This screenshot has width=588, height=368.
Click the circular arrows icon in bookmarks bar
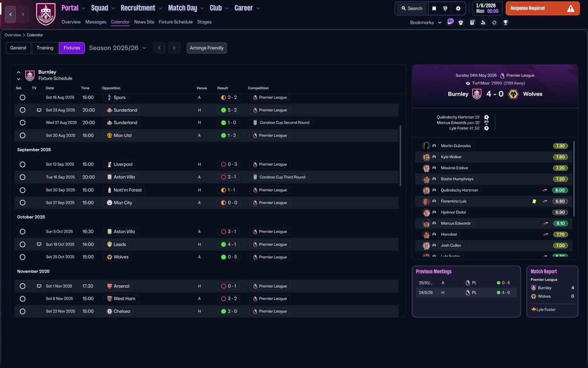[494, 23]
